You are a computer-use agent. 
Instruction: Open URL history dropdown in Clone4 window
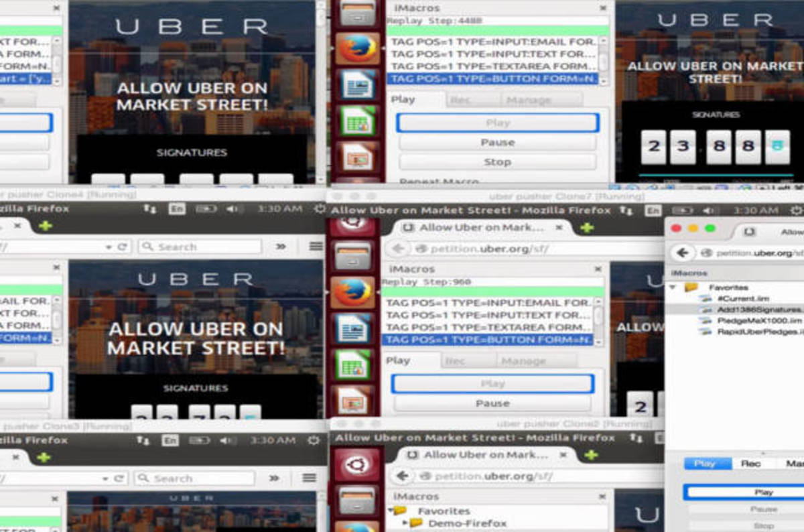click(x=109, y=247)
